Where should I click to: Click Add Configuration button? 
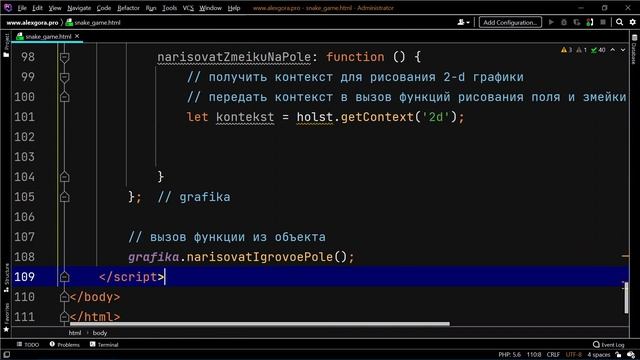[510, 22]
